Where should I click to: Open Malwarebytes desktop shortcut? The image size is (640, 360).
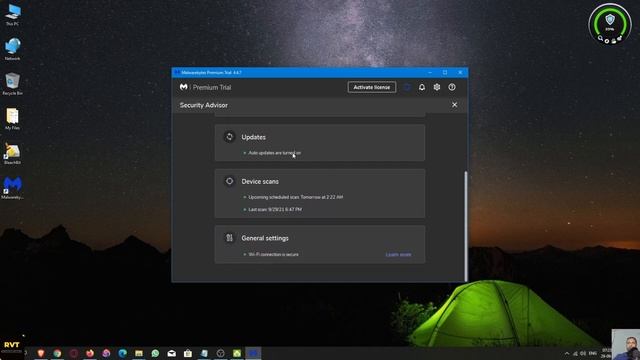click(x=12, y=188)
